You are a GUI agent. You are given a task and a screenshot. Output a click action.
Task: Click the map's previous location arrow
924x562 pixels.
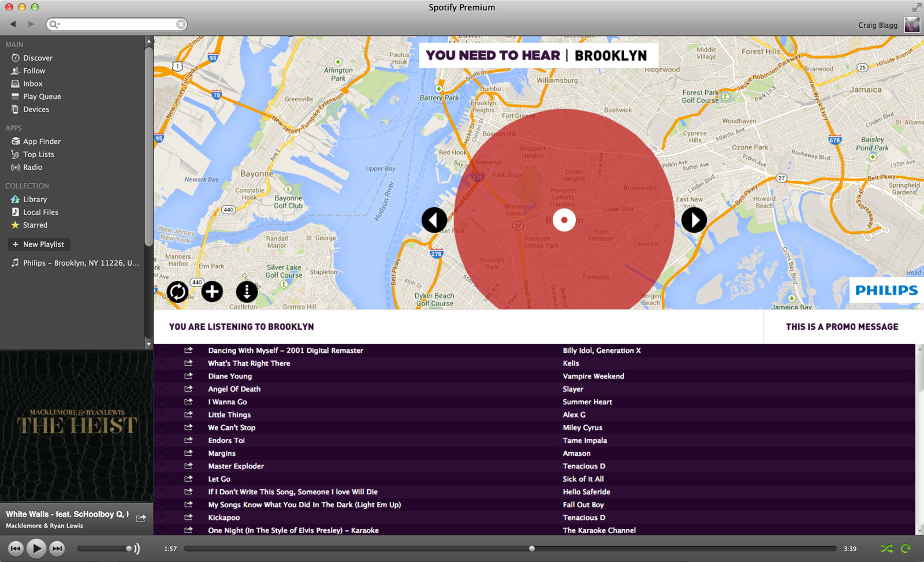(434, 220)
